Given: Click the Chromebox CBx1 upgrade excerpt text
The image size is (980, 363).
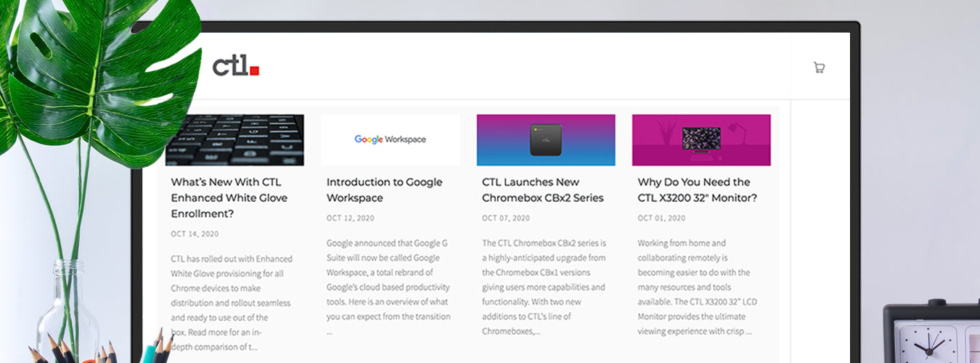Looking at the screenshot, I should 544,287.
